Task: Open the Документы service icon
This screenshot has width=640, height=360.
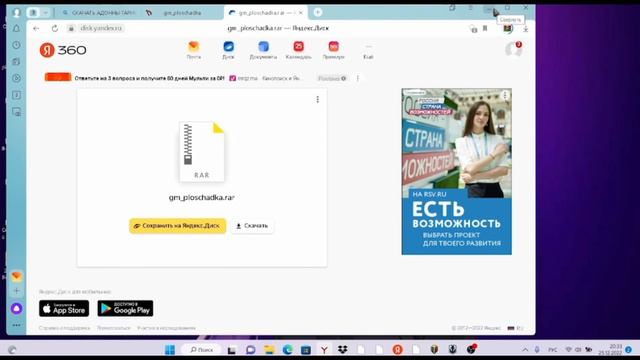Action: point(263,50)
